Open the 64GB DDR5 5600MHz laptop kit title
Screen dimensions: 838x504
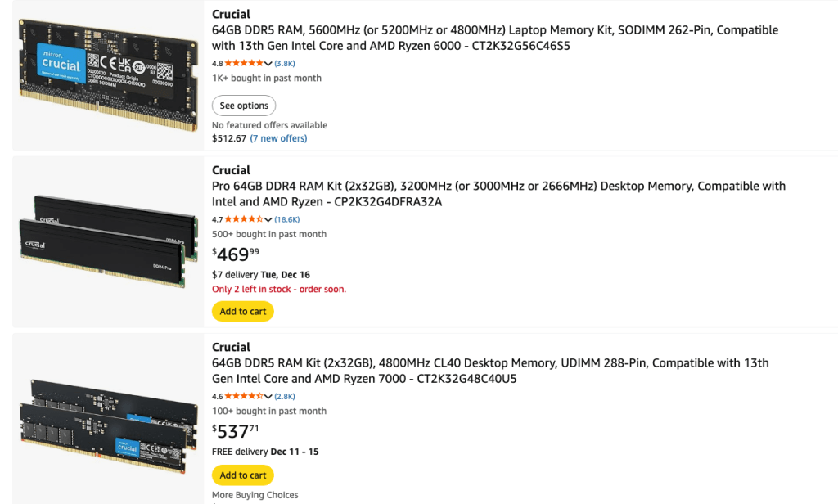click(494, 38)
